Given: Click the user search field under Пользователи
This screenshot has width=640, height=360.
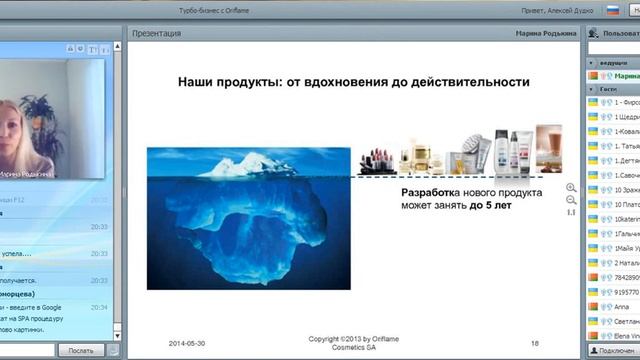Looking at the screenshot, I should [614, 49].
